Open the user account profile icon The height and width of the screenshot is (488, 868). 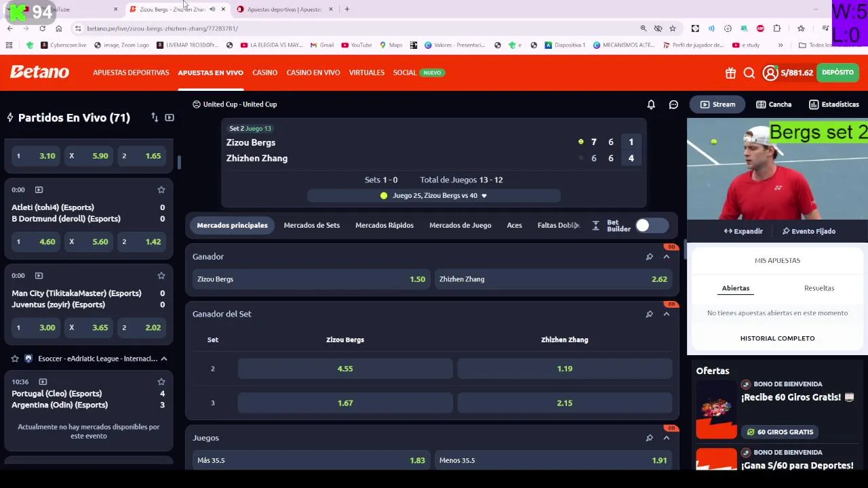click(x=770, y=73)
